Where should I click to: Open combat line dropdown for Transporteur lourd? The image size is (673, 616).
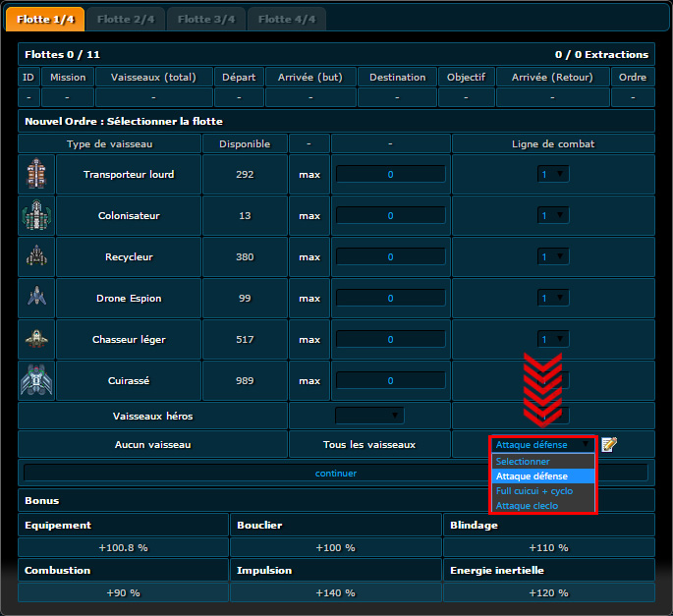click(553, 175)
